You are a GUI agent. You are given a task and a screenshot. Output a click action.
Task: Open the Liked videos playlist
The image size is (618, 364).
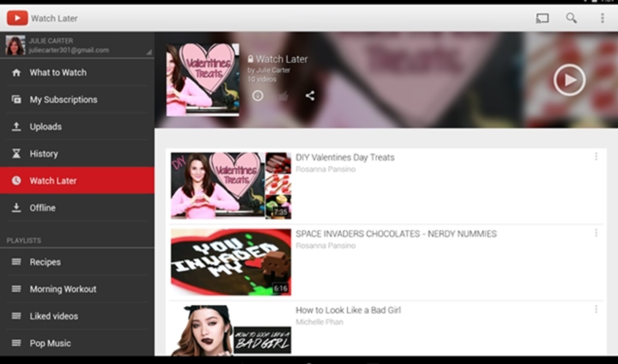point(77,316)
